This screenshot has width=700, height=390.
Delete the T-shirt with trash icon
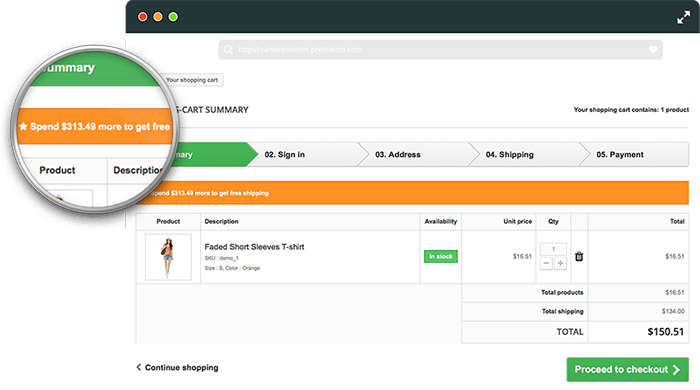click(579, 257)
